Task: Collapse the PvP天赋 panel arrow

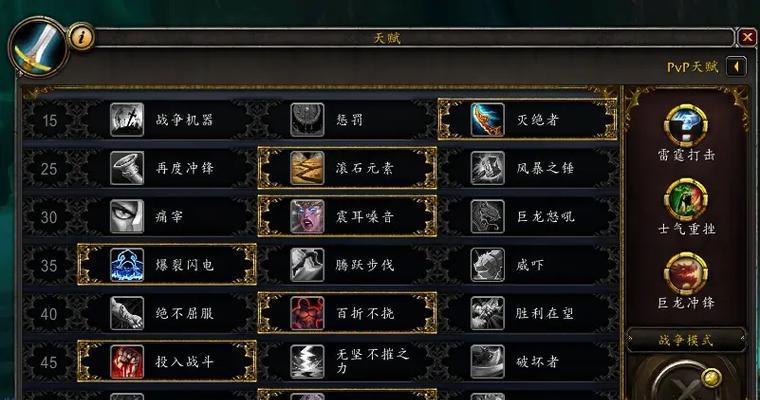Action: tap(736, 66)
